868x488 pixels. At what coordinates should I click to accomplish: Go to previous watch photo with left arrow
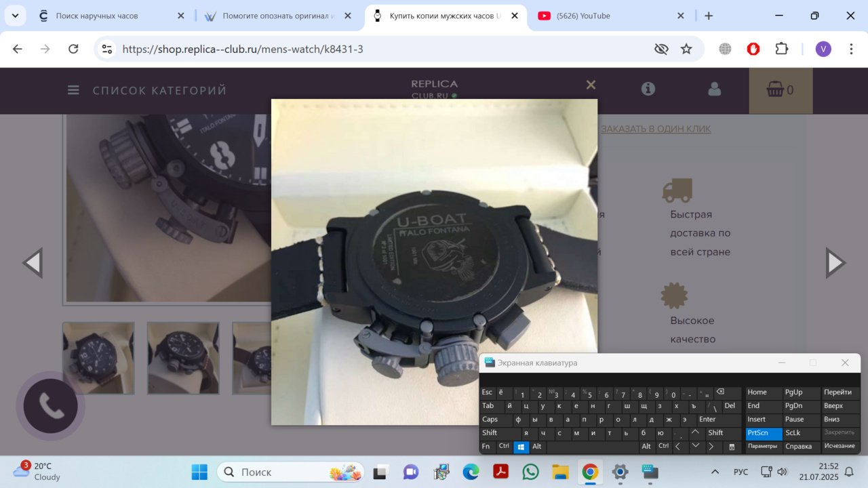coord(33,263)
